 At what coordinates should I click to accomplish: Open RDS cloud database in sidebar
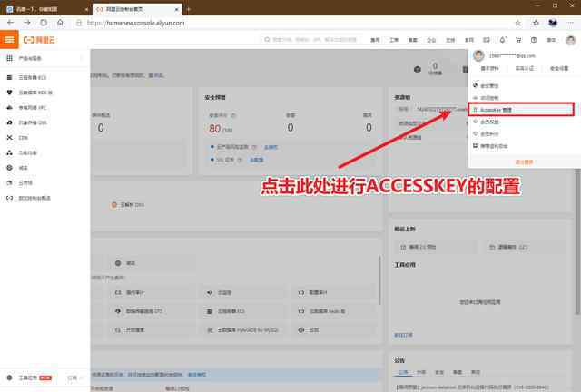tap(35, 93)
